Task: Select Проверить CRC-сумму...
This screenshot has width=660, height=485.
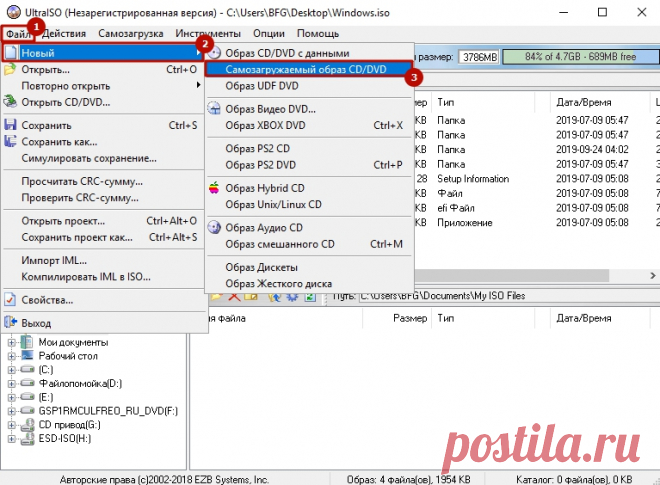Action: [x=103, y=197]
